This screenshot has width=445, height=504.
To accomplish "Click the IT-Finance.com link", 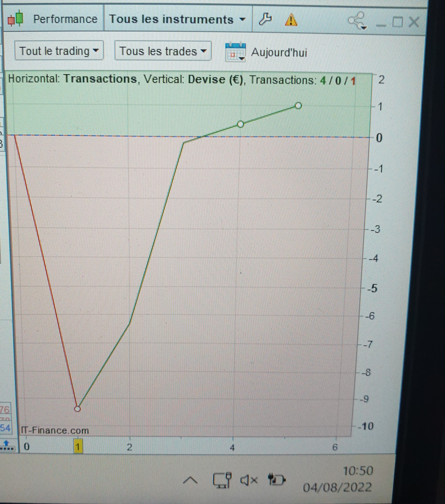I will tap(55, 431).
